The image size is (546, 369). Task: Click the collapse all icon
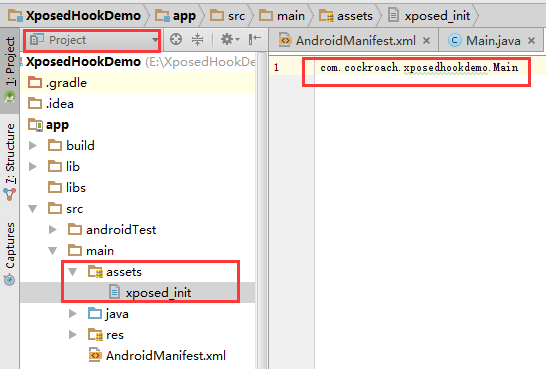[x=197, y=39]
